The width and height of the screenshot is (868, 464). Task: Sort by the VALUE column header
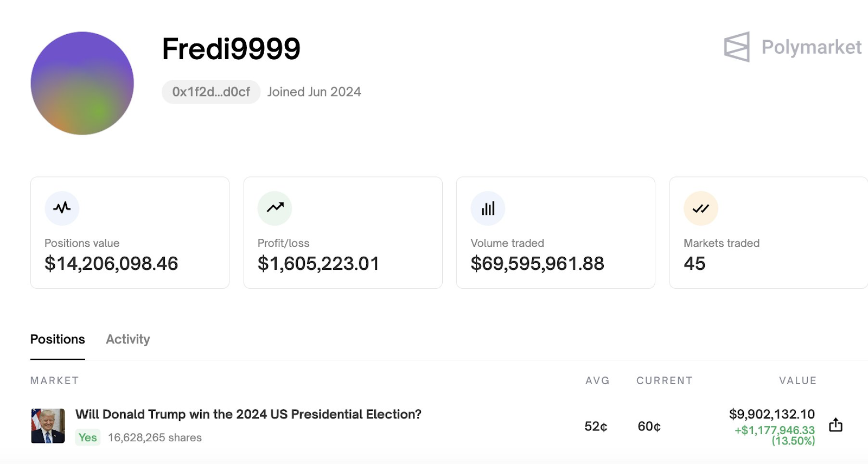(x=798, y=380)
